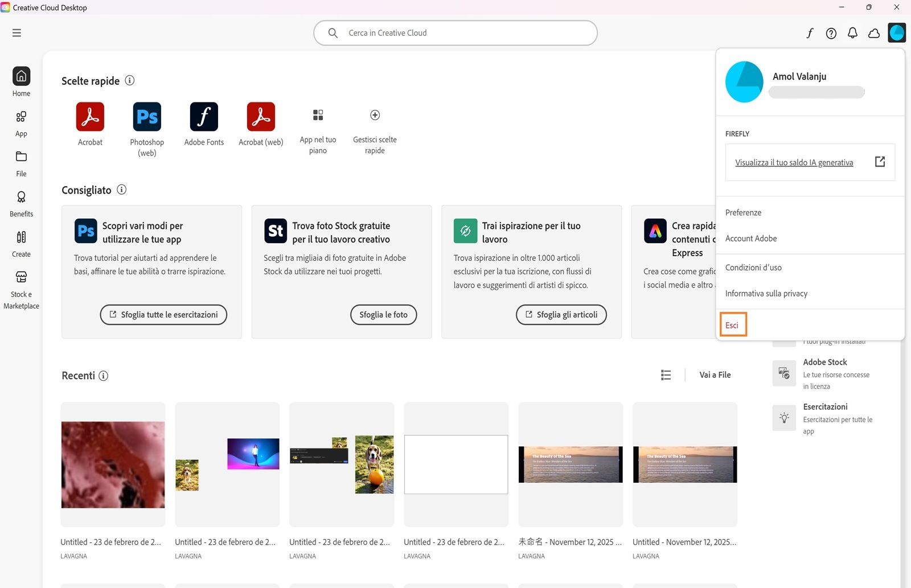Image resolution: width=911 pixels, height=588 pixels.
Task: Click the Adobe Stock panel title
Action: [x=825, y=362]
